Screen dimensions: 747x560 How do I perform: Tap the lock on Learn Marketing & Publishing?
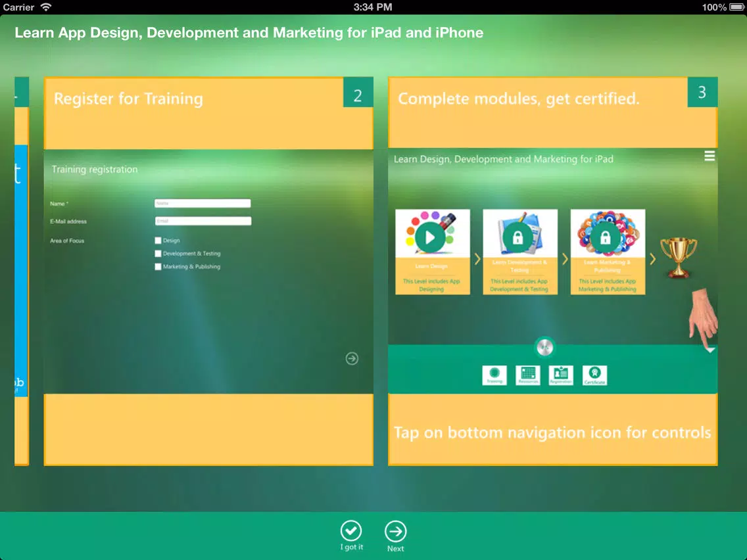click(606, 237)
